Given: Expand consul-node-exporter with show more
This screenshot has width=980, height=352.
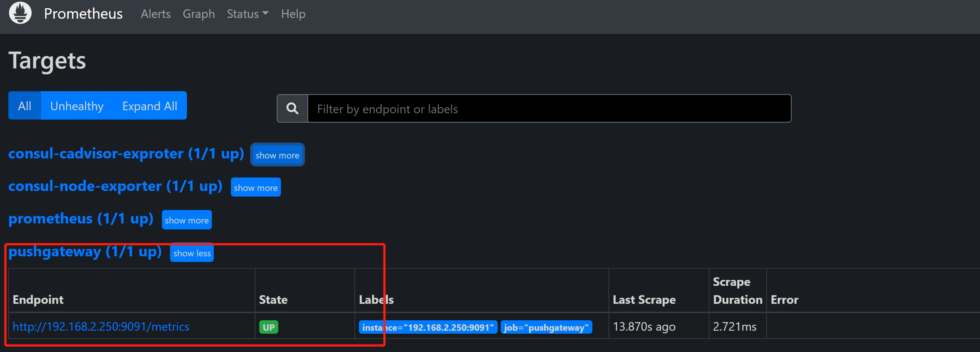Looking at the screenshot, I should tap(256, 188).
